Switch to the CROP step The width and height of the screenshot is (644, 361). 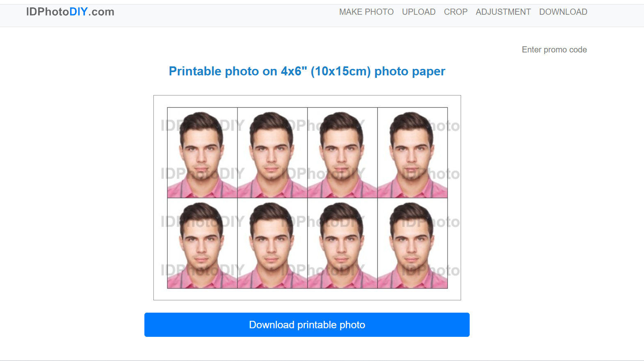coord(455,12)
